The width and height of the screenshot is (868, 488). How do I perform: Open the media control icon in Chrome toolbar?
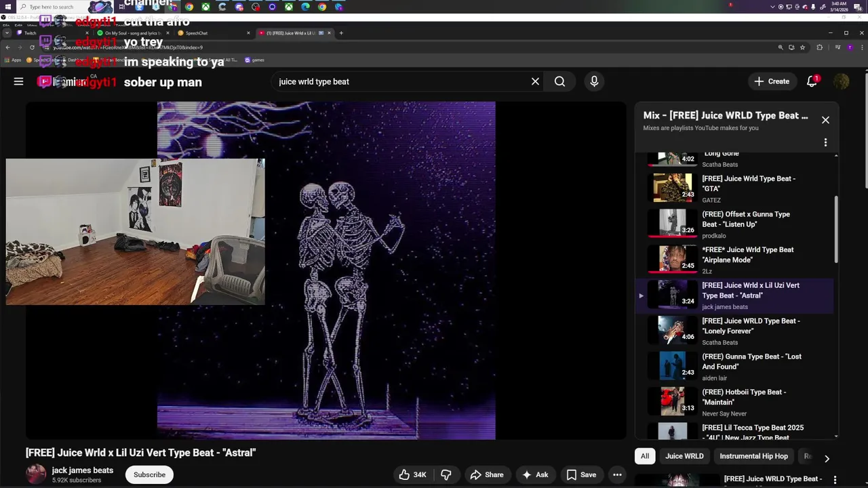point(838,47)
